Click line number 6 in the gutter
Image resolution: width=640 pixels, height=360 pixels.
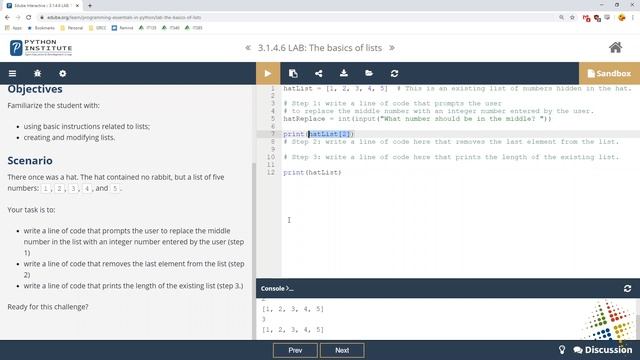coord(273,127)
